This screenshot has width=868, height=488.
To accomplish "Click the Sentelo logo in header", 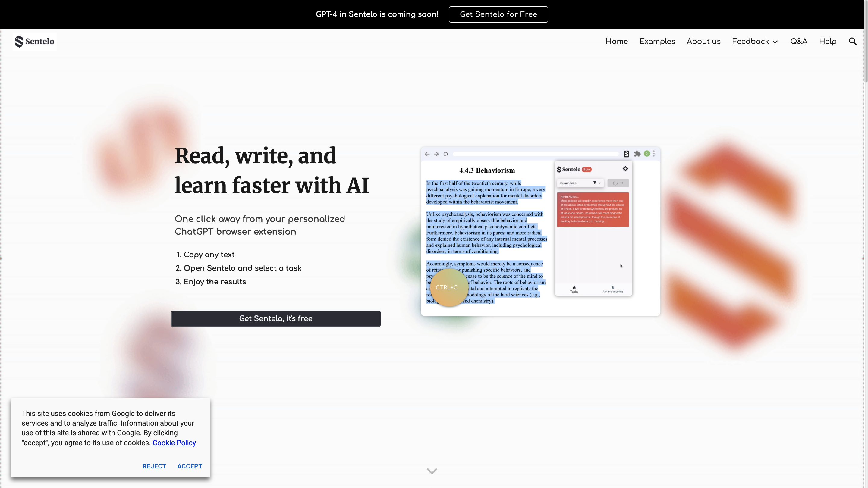I will [x=34, y=42].
